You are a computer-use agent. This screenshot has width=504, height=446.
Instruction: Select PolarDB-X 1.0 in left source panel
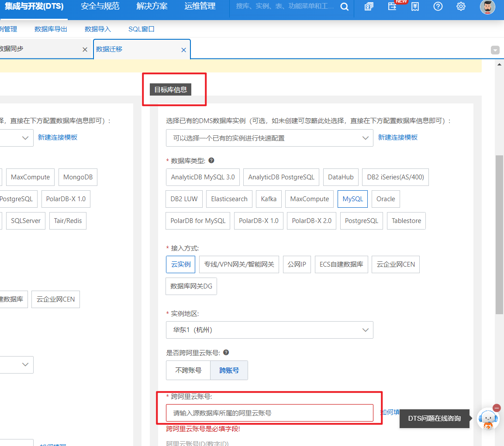tap(66, 199)
